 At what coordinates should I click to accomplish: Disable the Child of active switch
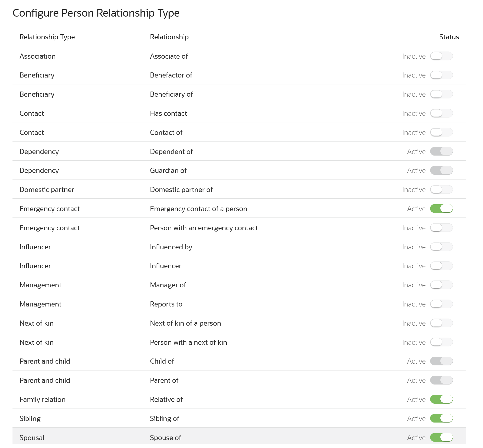click(441, 361)
